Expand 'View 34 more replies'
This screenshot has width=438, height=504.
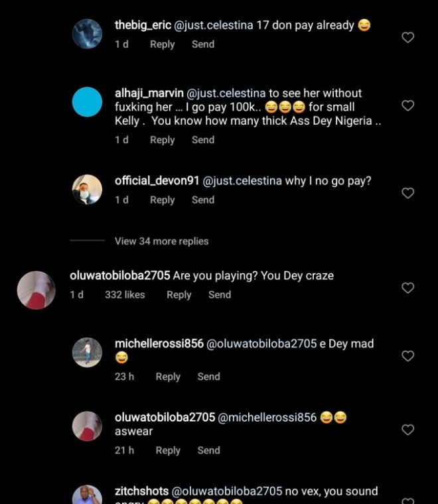coord(161,241)
